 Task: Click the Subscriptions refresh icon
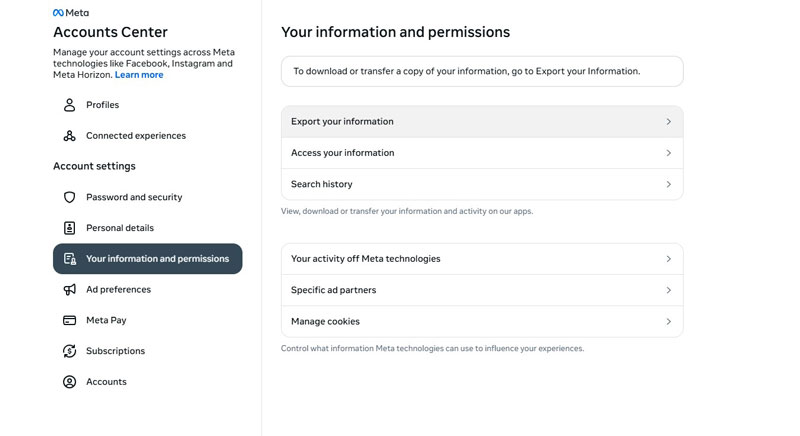click(x=70, y=351)
